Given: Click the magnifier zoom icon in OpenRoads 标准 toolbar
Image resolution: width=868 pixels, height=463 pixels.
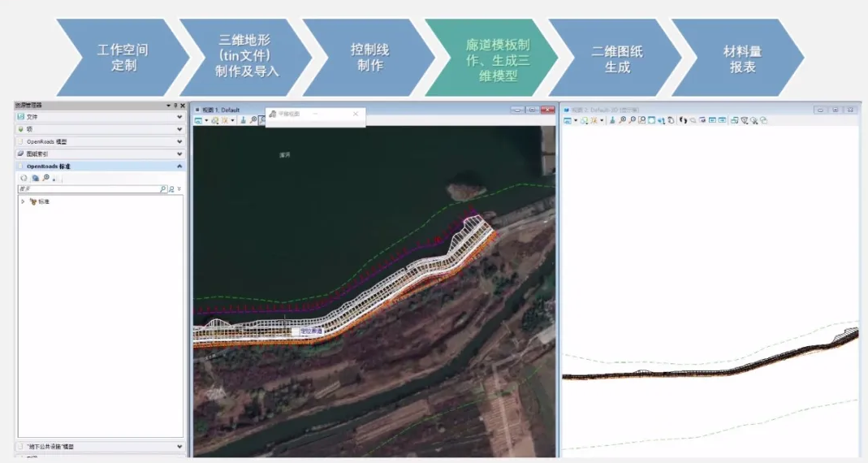Looking at the screenshot, I should tap(46, 179).
